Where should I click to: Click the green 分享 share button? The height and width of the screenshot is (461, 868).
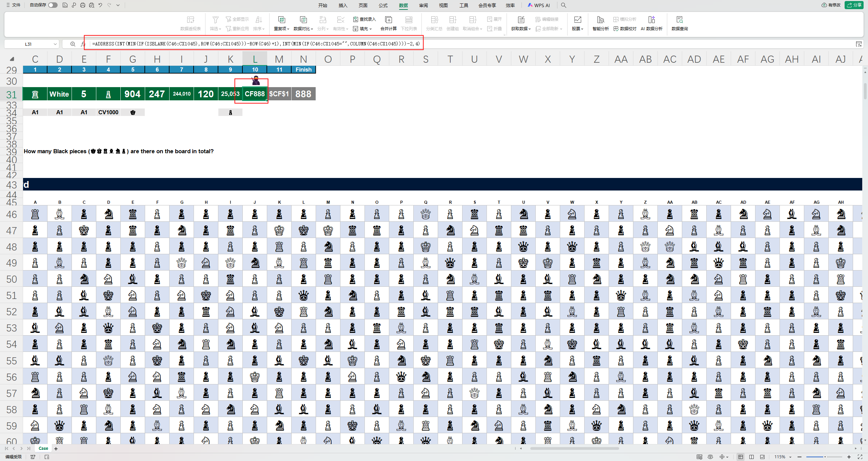(x=854, y=5)
